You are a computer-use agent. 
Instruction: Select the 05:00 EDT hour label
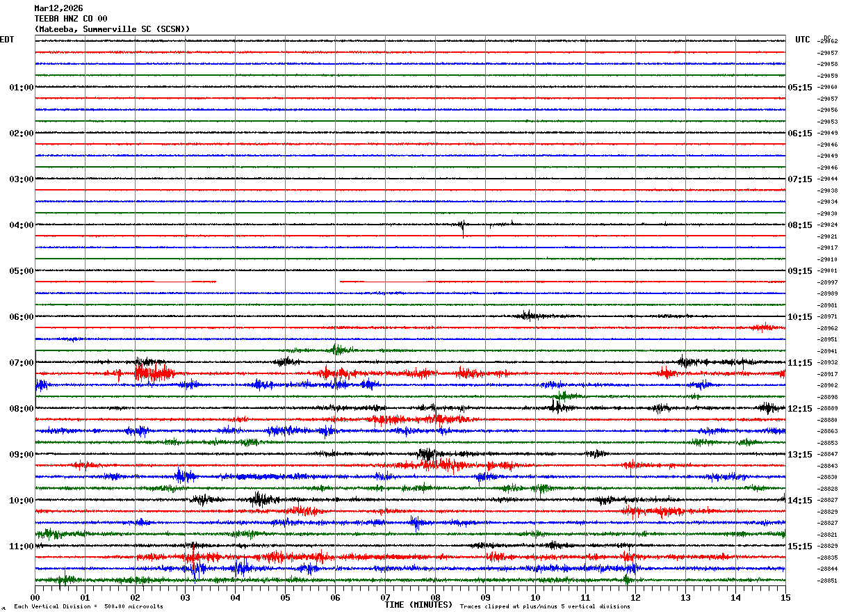22,271
